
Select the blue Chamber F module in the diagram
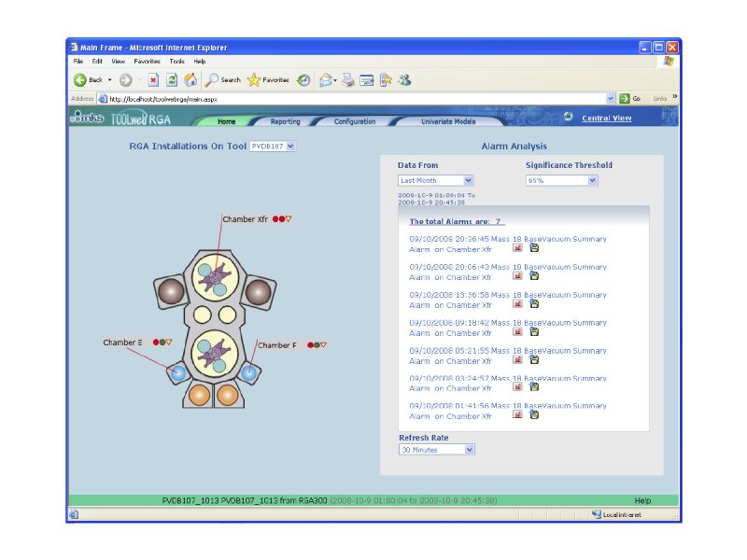point(248,371)
